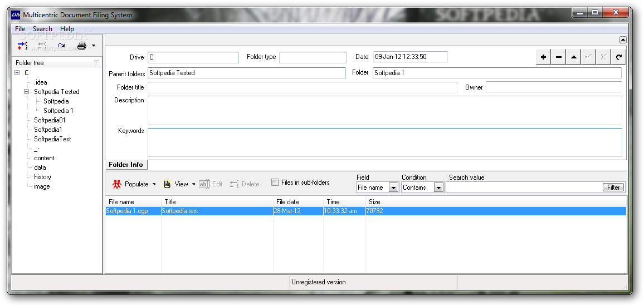Click the 70792 size cell
644x306 pixels.
pos(496,211)
